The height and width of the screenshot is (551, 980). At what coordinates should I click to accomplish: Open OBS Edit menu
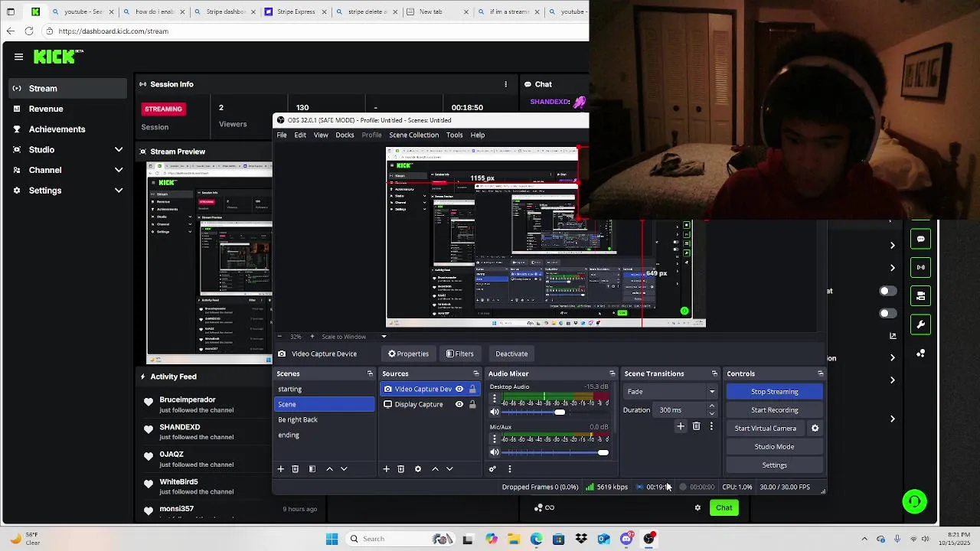(300, 135)
